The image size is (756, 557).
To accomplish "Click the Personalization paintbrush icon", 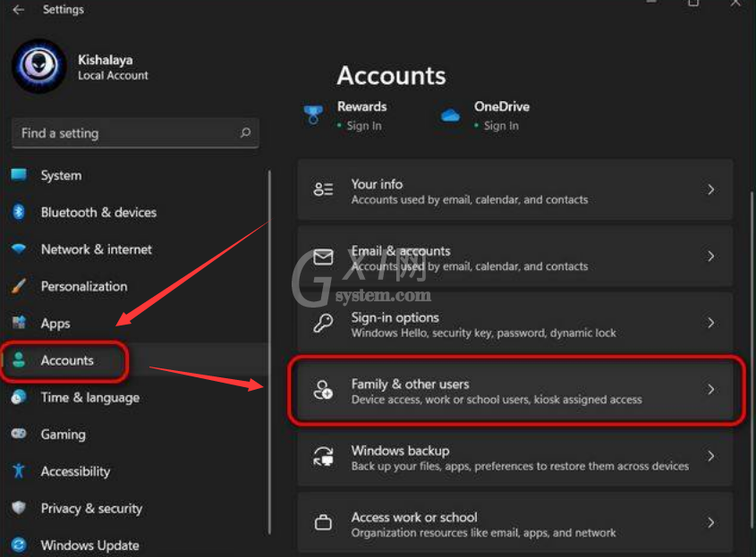I will [x=19, y=286].
